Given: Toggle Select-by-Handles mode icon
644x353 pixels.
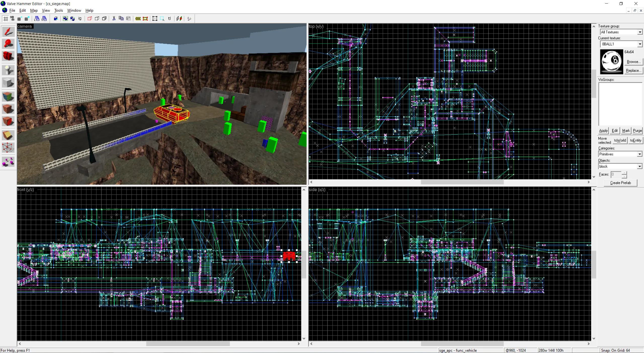Looking at the screenshot, I should [155, 19].
